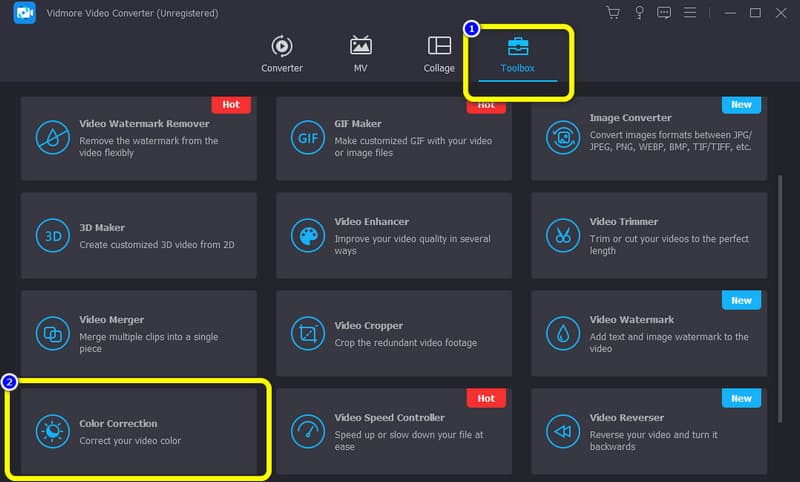800x482 pixels.
Task: Select the Toolbox tab
Action: point(518,54)
